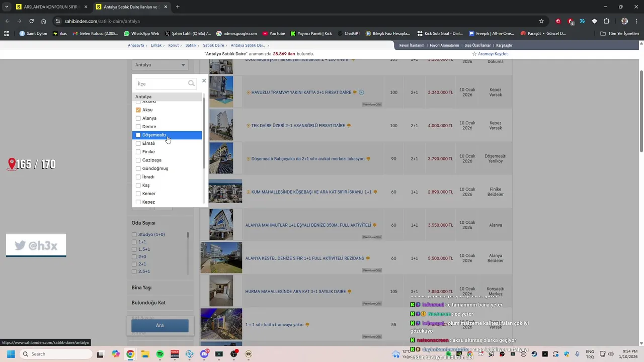Click the browser reload icon

pyautogui.click(x=31, y=21)
